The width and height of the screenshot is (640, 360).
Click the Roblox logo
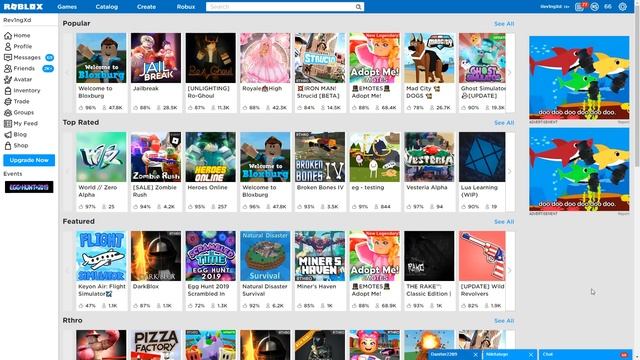pyautogui.click(x=23, y=7)
